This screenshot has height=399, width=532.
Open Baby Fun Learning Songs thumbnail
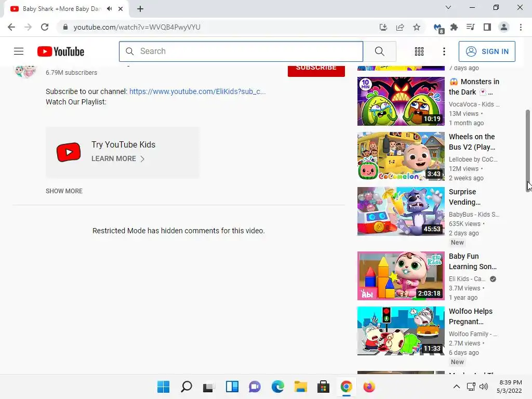point(401,276)
